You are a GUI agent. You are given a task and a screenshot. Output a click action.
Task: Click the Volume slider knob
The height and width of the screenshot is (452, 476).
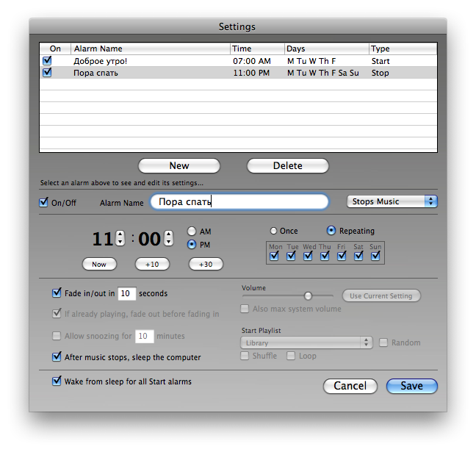[309, 295]
